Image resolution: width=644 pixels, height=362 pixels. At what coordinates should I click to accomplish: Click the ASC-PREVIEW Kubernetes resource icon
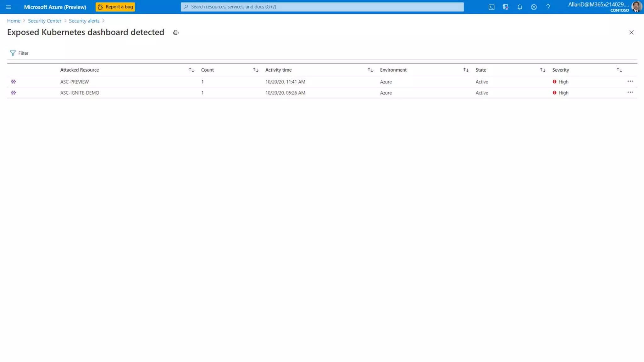pyautogui.click(x=14, y=82)
